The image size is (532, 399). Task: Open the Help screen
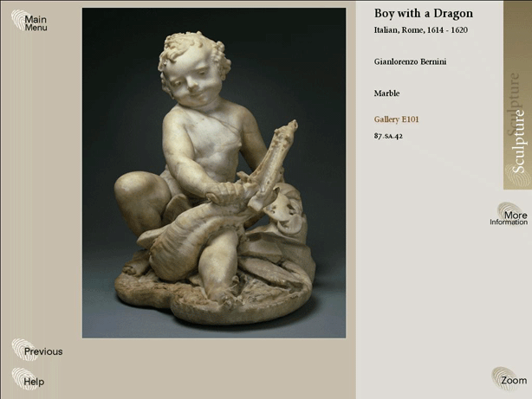coord(34,382)
